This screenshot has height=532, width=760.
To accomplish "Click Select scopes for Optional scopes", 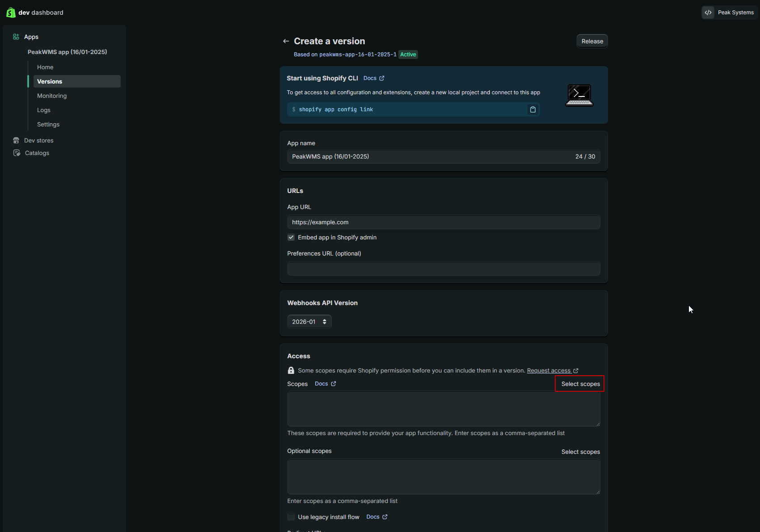I will pos(581,452).
